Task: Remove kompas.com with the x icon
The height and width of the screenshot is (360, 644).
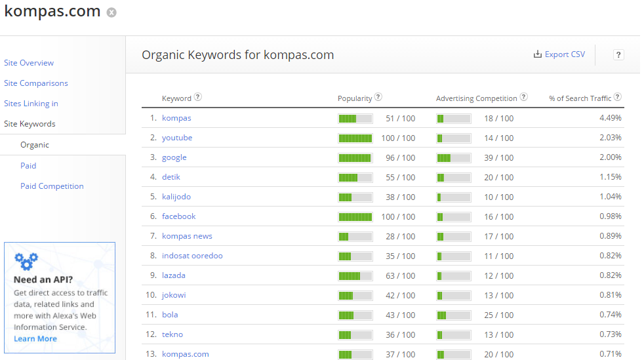Action: (x=111, y=12)
